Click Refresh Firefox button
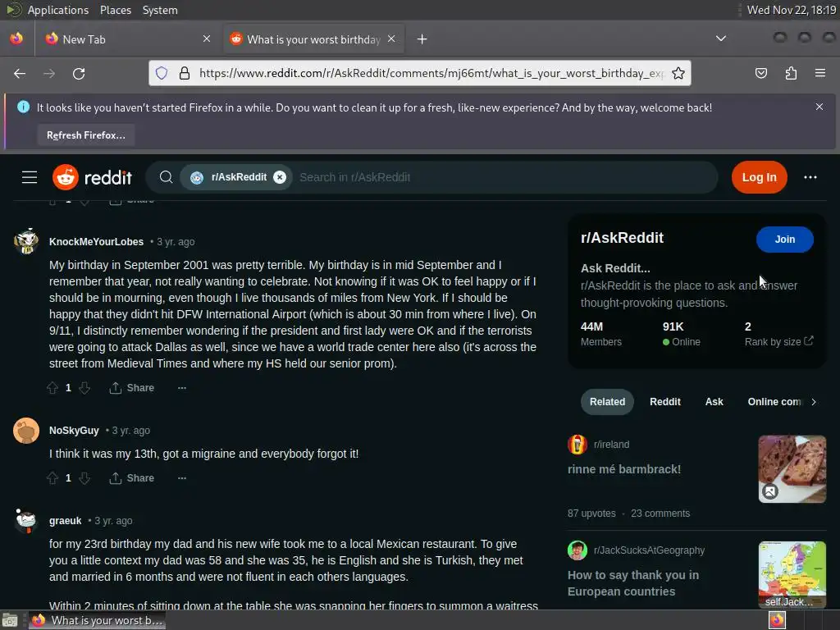Screen dimensions: 840x630 (x=85, y=135)
